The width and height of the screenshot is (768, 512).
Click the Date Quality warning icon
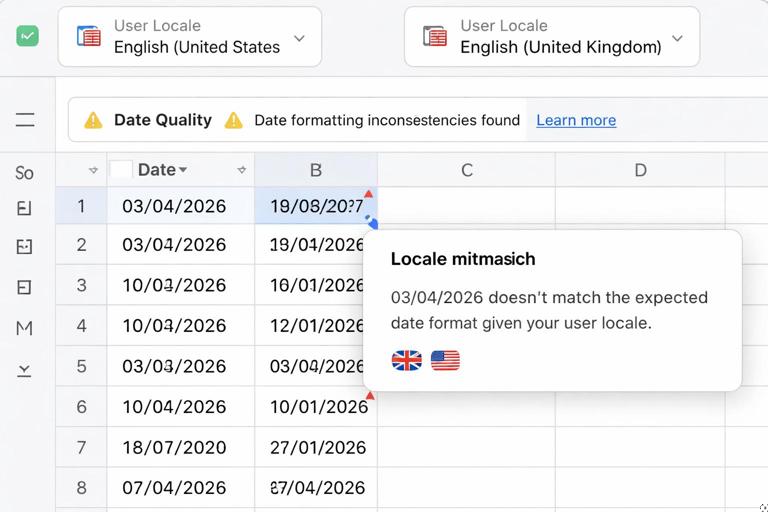coord(93,120)
